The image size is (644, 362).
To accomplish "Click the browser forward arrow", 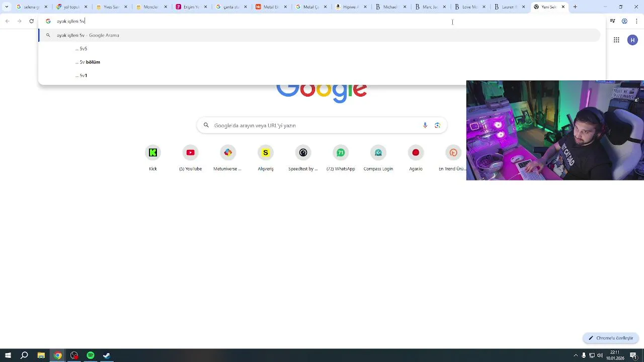I will [19, 21].
